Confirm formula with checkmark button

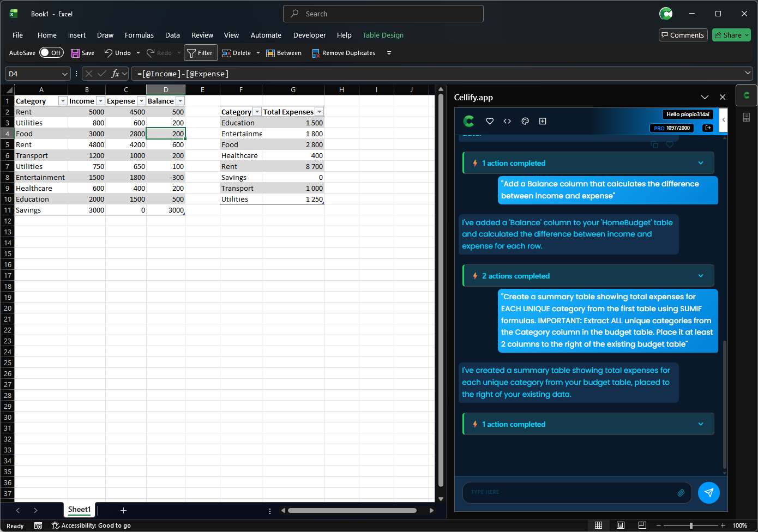click(102, 74)
